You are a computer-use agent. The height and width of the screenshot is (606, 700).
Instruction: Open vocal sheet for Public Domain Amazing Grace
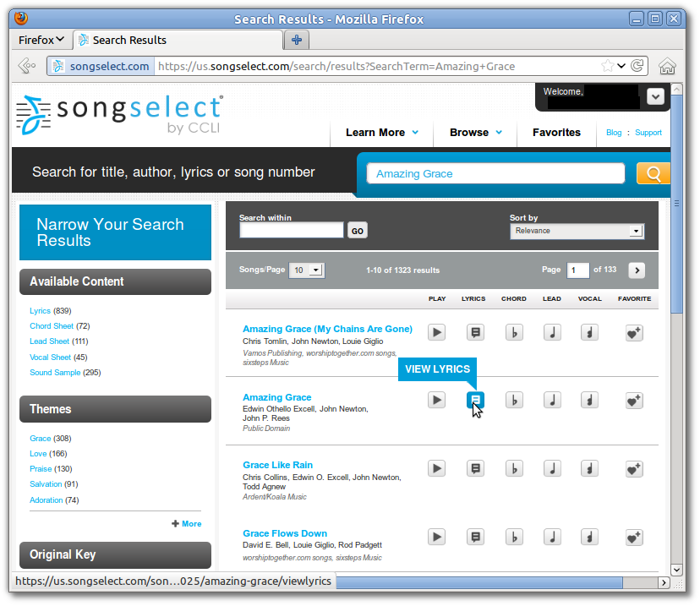click(590, 400)
